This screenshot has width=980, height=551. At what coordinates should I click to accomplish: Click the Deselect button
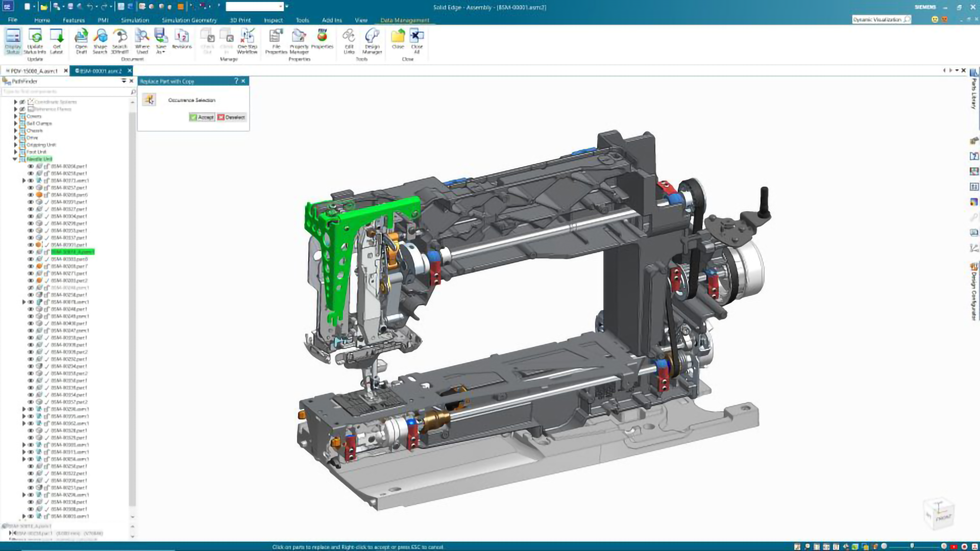tap(231, 117)
